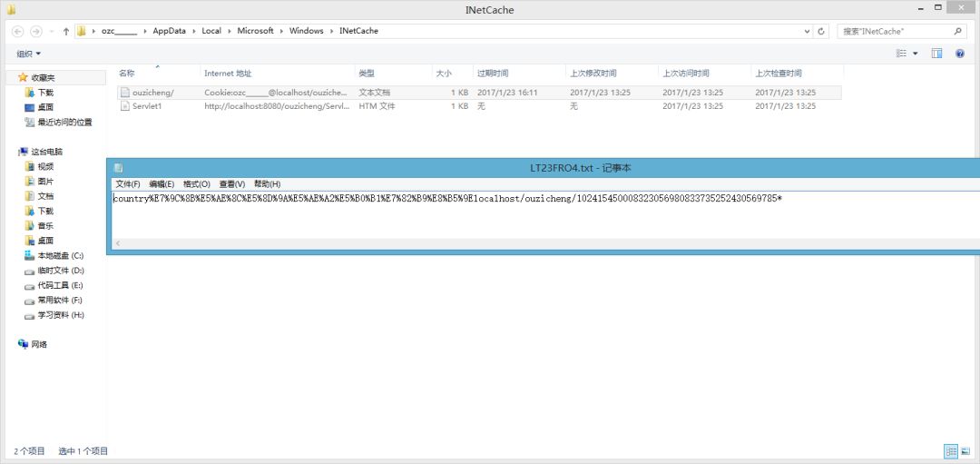Viewport: 980px width, 464px height.
Task: Select AppData in the address path
Action: point(170,31)
